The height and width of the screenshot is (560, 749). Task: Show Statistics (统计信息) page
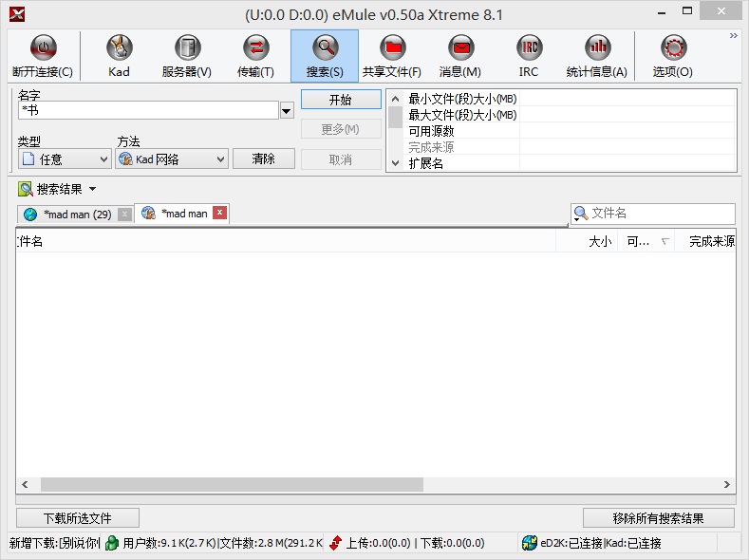point(597,56)
